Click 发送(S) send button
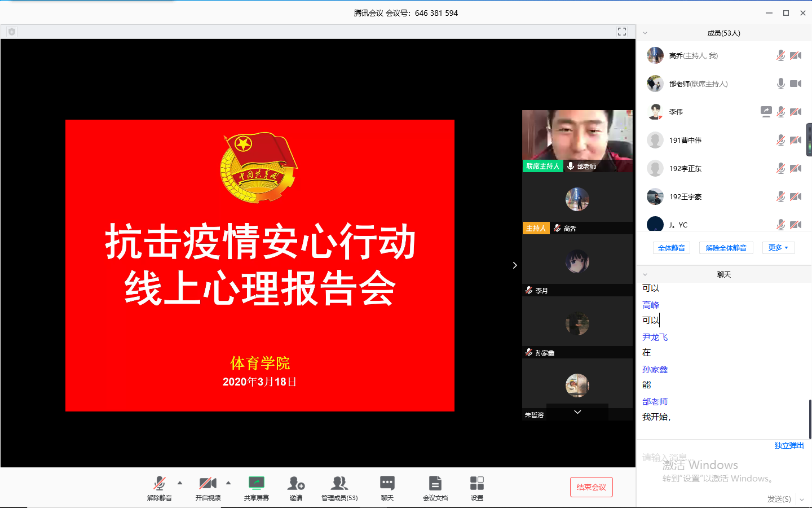This screenshot has width=812, height=508. (779, 499)
